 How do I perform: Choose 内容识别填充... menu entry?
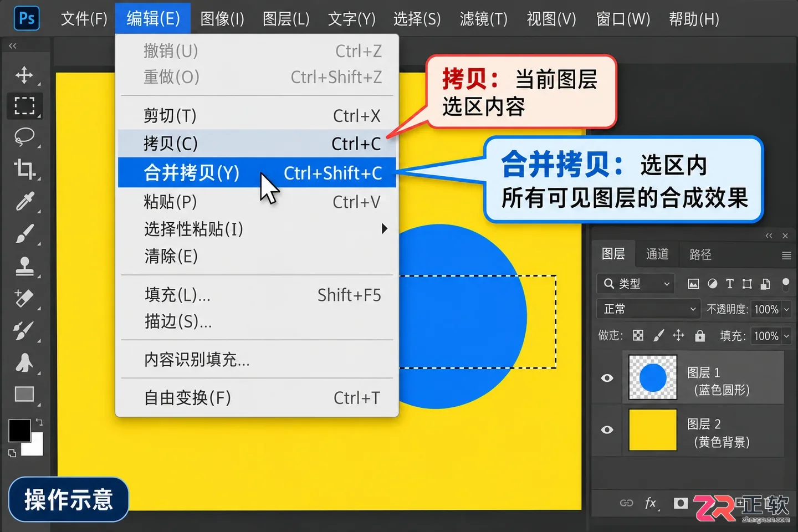pos(257,360)
